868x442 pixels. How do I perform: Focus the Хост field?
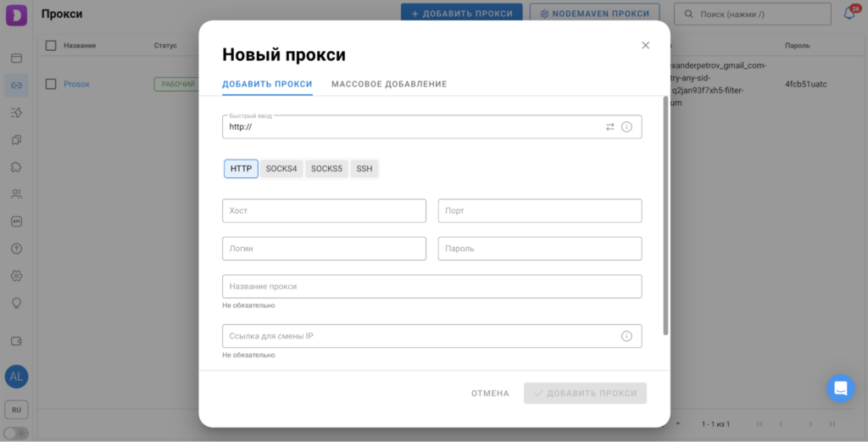(x=325, y=211)
